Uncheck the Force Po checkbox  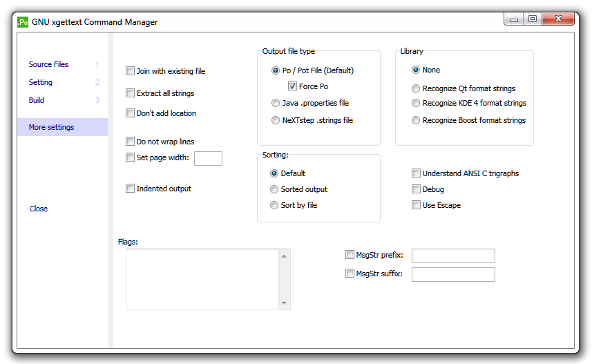(292, 86)
